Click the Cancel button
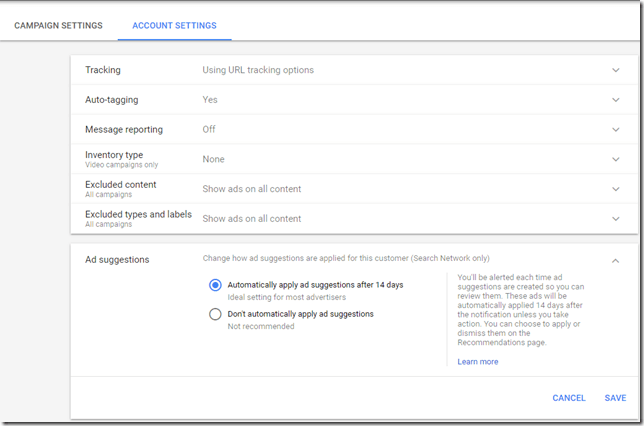The height and width of the screenshot is (426, 644). point(569,398)
